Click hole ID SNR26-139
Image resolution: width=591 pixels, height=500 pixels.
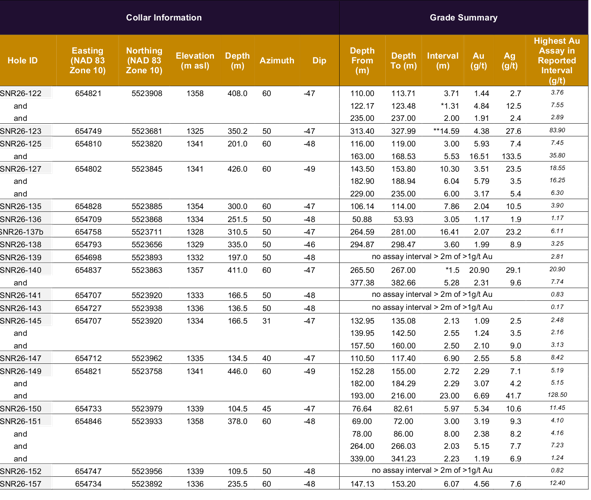click(x=21, y=258)
